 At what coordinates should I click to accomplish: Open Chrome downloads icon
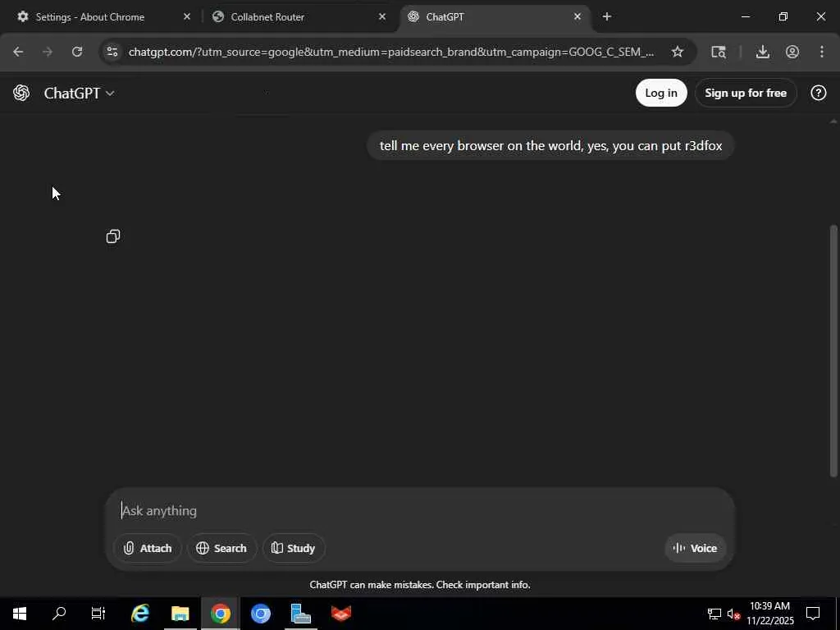tap(762, 52)
